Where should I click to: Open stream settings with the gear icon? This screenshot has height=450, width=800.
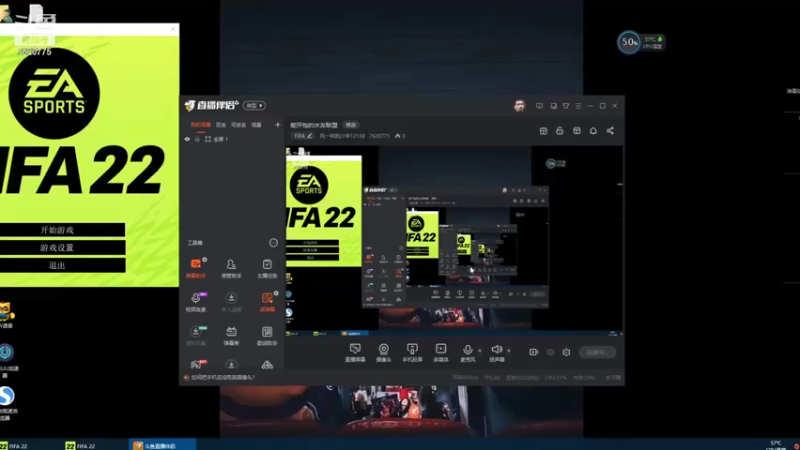point(566,352)
